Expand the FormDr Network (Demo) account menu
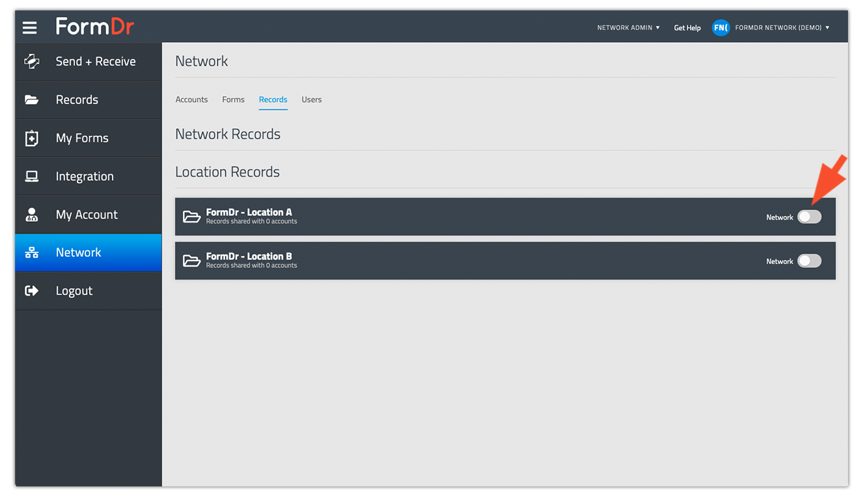The height and width of the screenshot is (504, 861). (782, 28)
